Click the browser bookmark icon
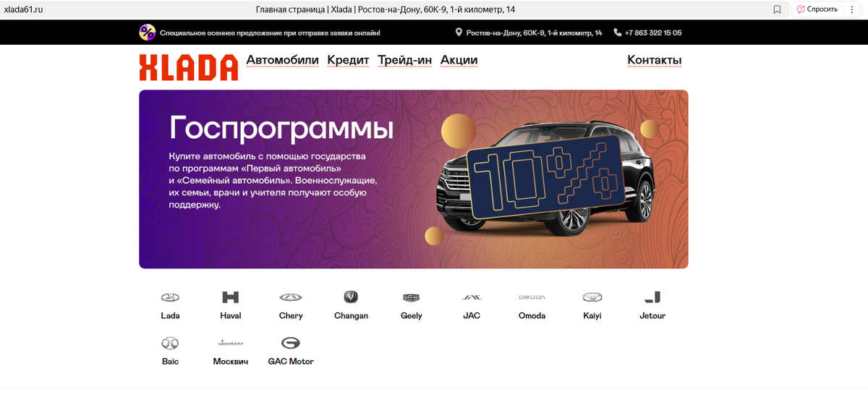The image size is (868, 397). (777, 9)
